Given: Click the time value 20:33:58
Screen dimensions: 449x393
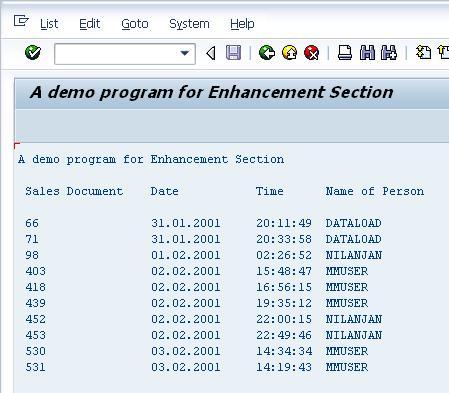Looking at the screenshot, I should coord(284,239).
